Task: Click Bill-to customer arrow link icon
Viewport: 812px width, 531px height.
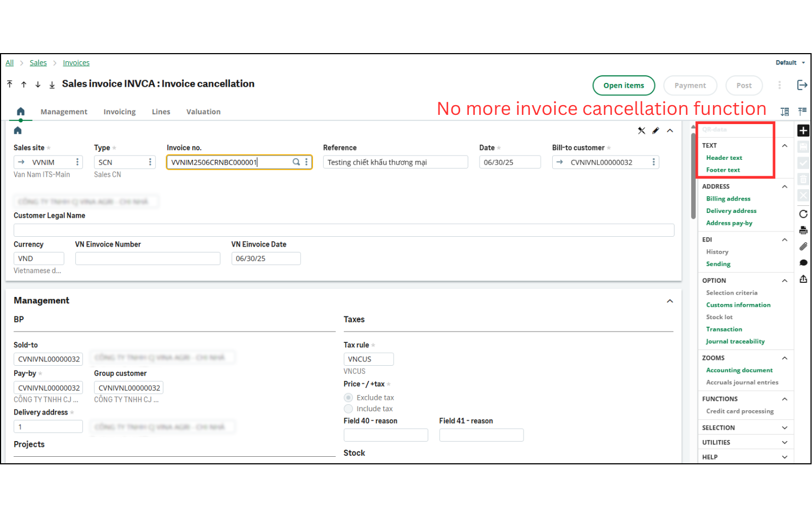Action: [560, 162]
